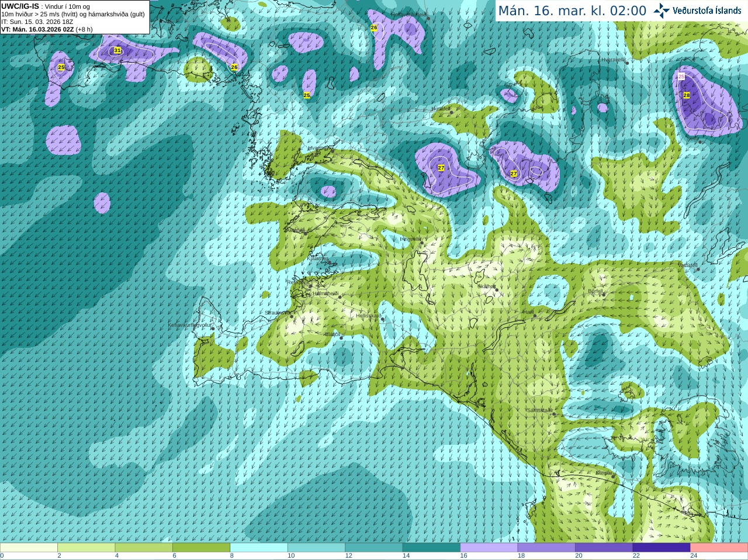Click the 8–10 m/s light cyan legend swatch

259,548
